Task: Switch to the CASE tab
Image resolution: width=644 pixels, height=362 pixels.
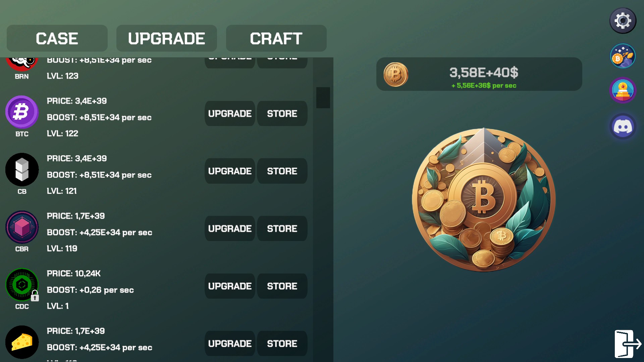Action: (x=57, y=38)
